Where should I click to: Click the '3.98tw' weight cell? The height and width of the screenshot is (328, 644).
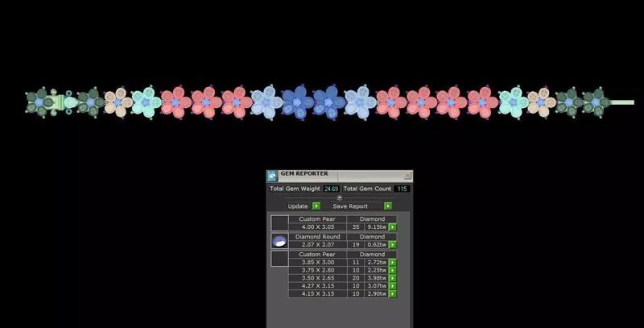pyautogui.click(x=377, y=278)
